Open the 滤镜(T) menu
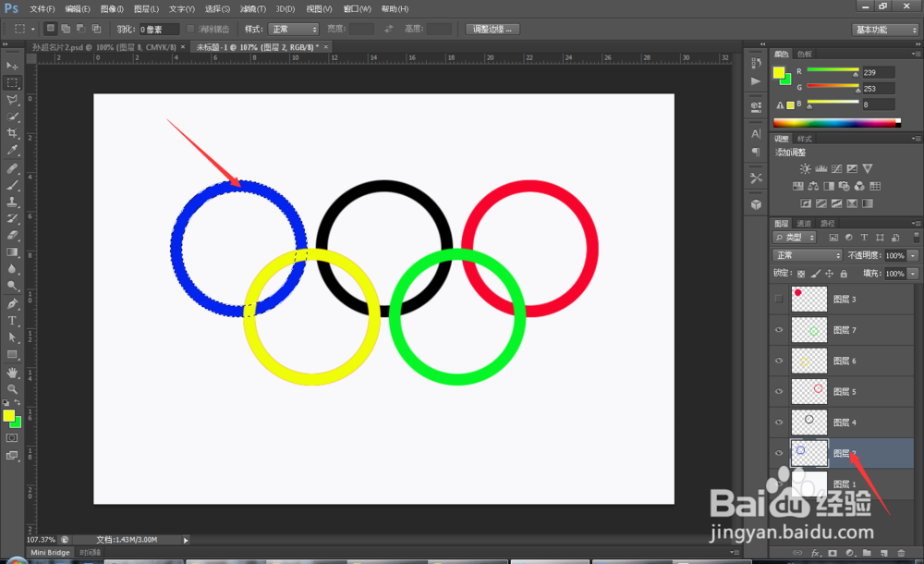924x564 pixels. 253,9
